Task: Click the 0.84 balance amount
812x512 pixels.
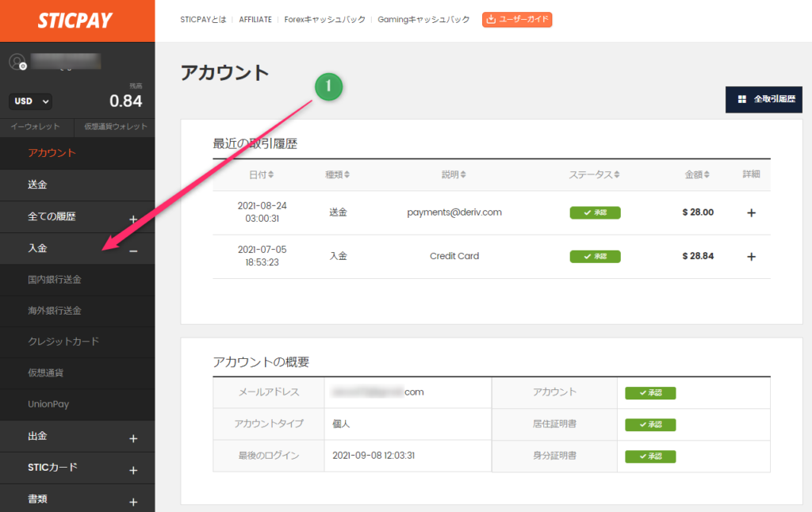Action: pos(126,101)
